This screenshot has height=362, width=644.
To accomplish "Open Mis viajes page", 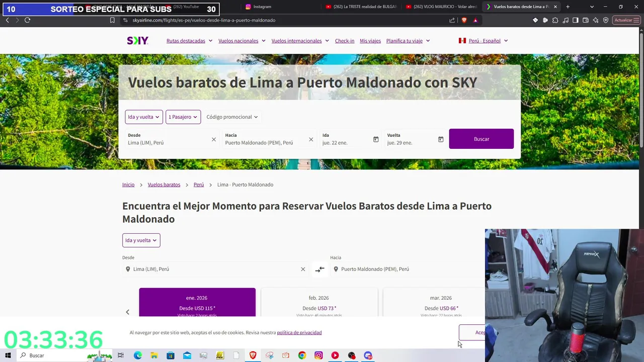I will point(370,41).
